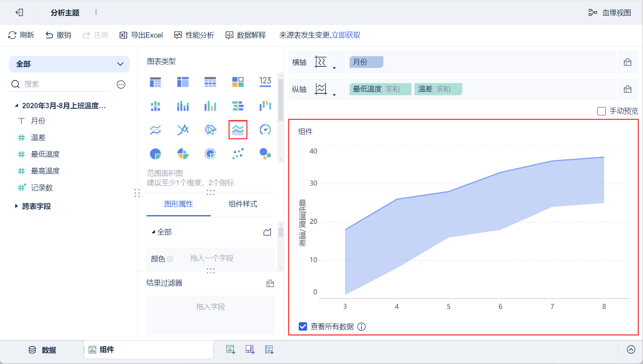This screenshot has height=364, width=643.
Task: Choose the range area chart icon
Action: [238, 130]
